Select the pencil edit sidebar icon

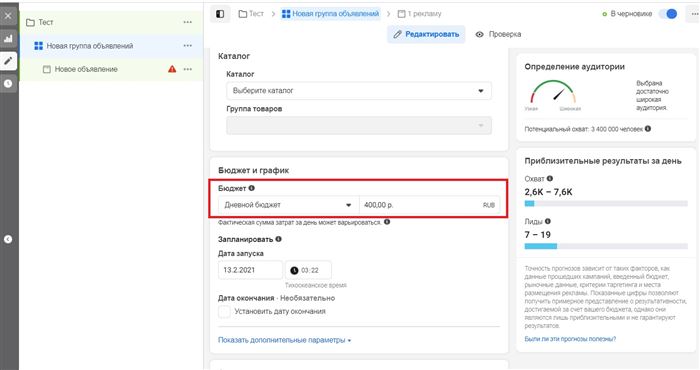tap(8, 61)
